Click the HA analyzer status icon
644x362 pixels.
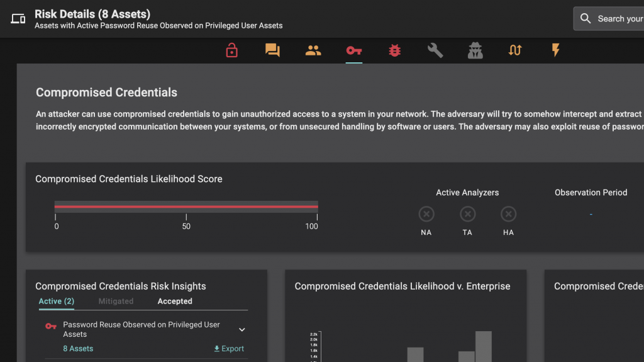508,214
